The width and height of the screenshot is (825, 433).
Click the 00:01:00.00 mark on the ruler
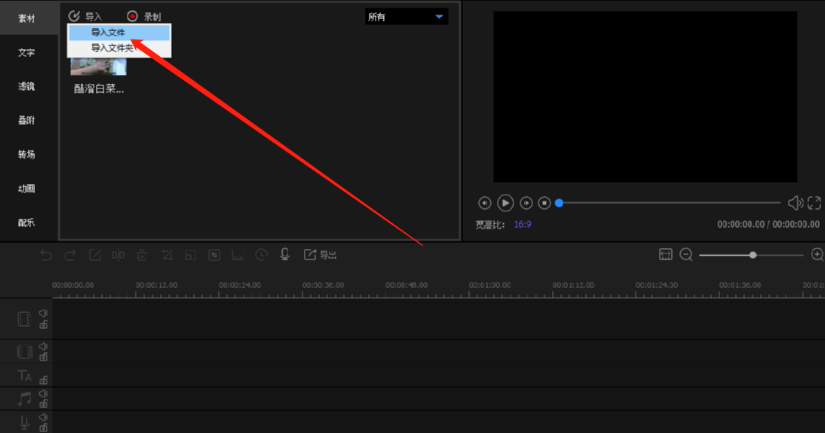[x=490, y=285]
